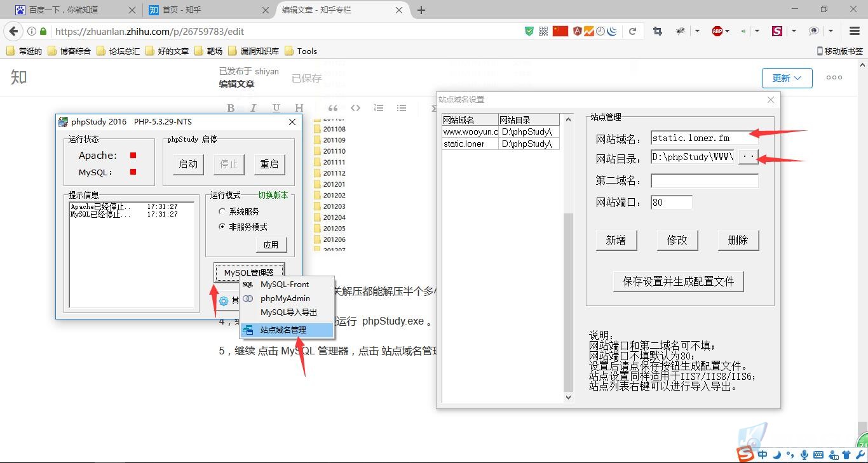
Task: Open the QR code icon in address bar
Action: (x=544, y=31)
